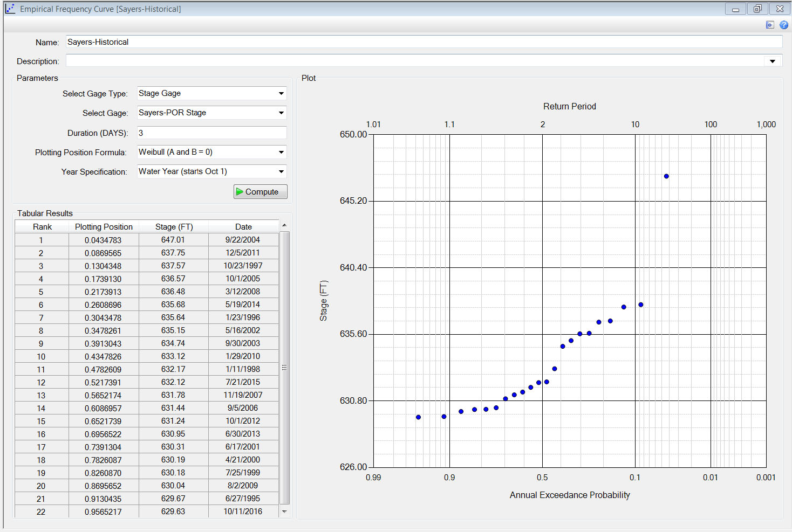Click the Stage (FT) column header
This screenshot has width=792, height=532.
point(174,226)
